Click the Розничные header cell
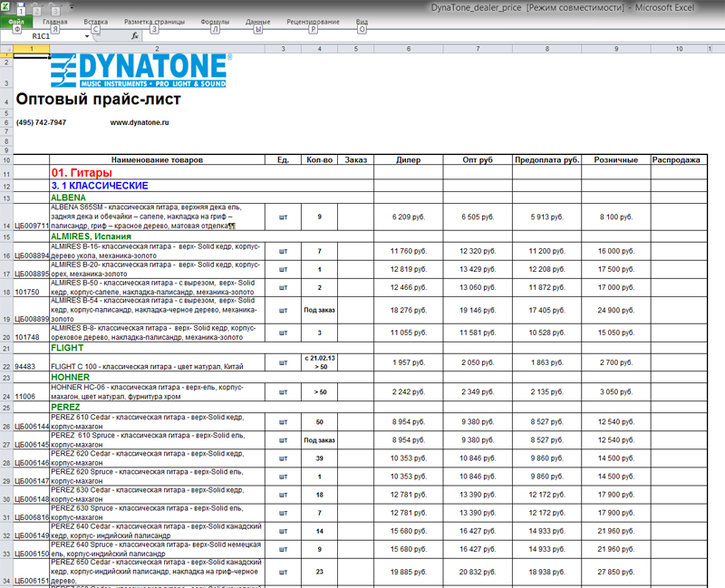725x588 pixels. tap(616, 160)
